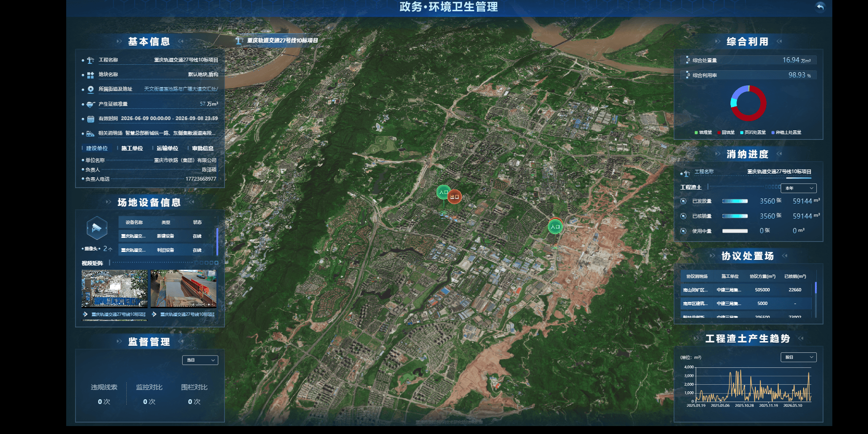
Task: Click the calendar icon beside 有效时间
Action: point(91,119)
